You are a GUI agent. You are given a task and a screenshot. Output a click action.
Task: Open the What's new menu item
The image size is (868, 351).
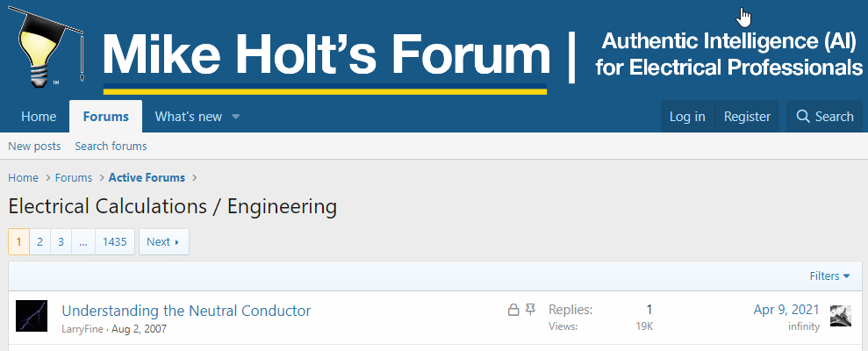pos(188,117)
